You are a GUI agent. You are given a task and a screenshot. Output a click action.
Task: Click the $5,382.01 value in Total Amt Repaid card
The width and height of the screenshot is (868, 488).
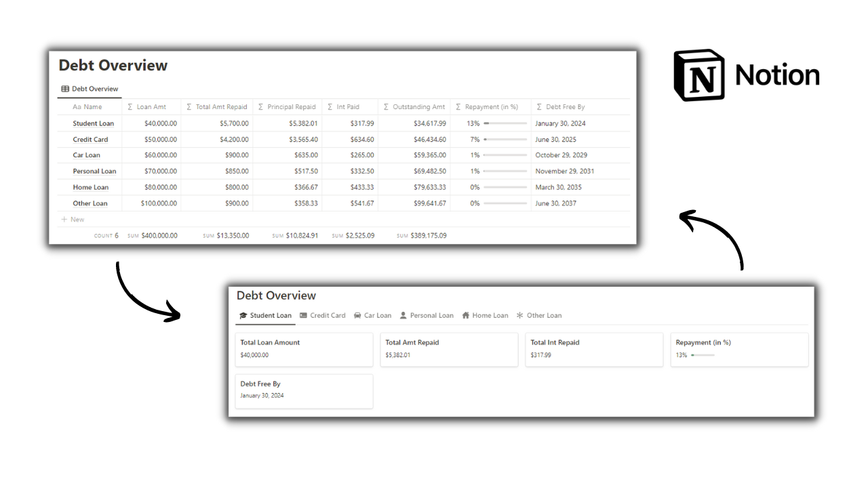(398, 355)
